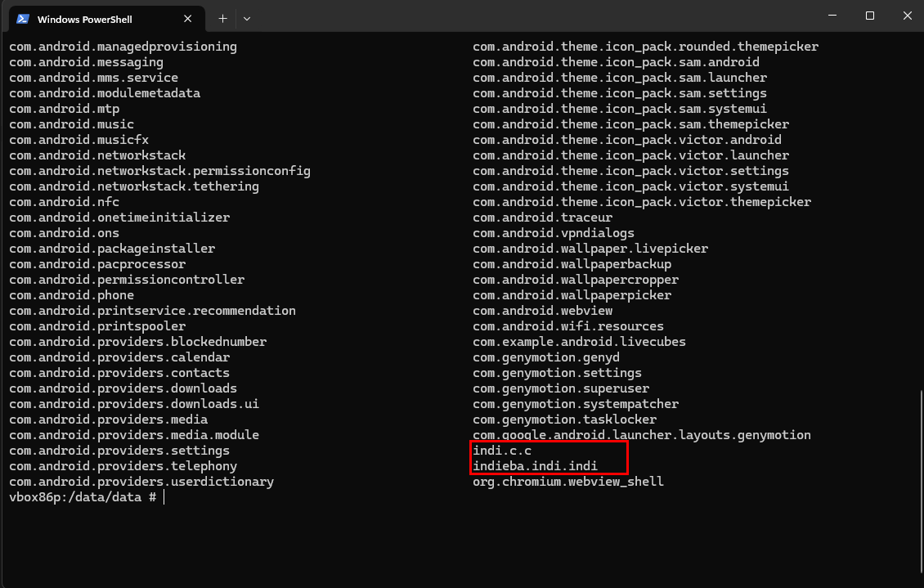Click the text com.android.wifi.resources
924x588 pixels.
[568, 325]
